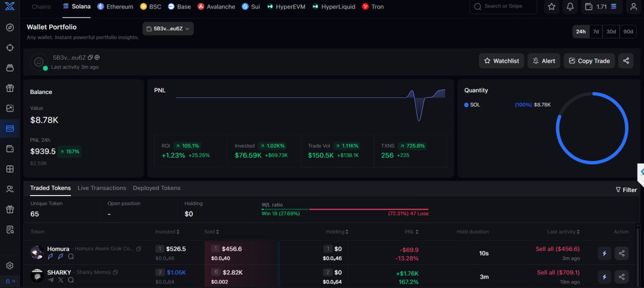Click the search icon under SHARKY
This screenshot has height=288, width=644.
click(70, 280)
